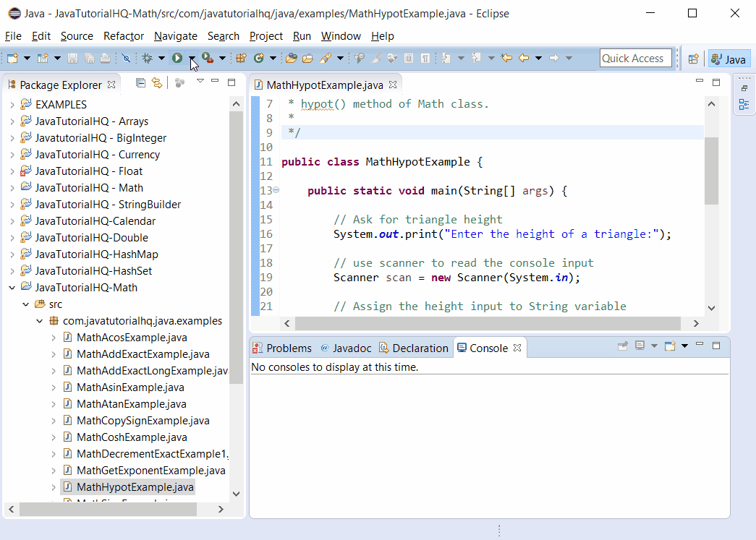Viewport: 756px width, 540px height.
Task: Click the Print toolbar icon
Action: [105, 59]
